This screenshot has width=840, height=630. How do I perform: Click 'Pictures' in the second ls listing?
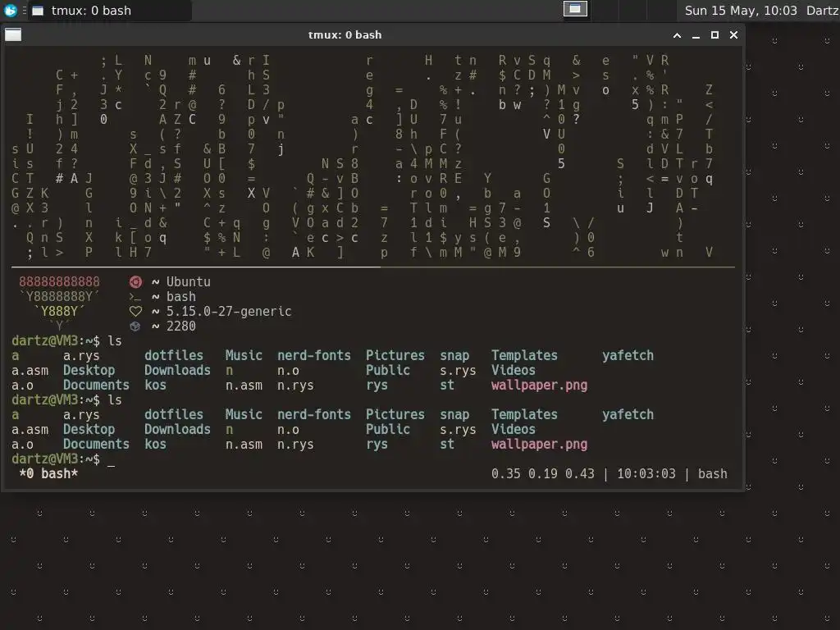[x=395, y=414]
